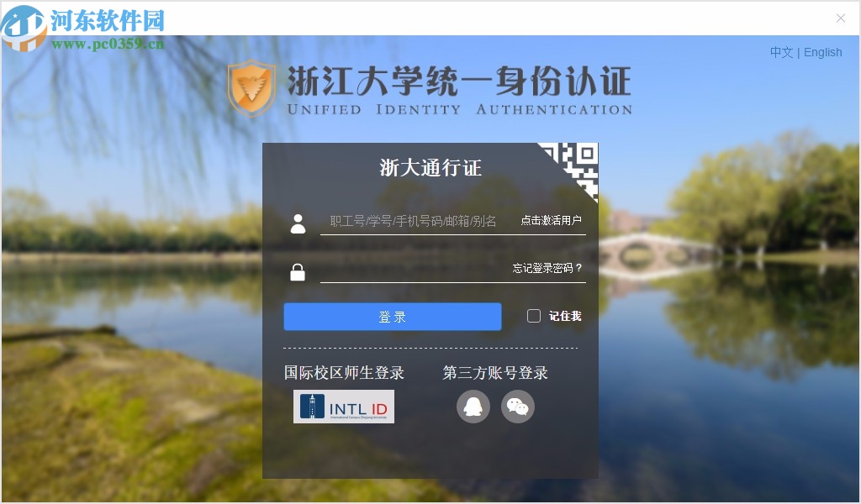Click the INTL ID international campus login logo
This screenshot has width=861, height=504.
tap(346, 407)
